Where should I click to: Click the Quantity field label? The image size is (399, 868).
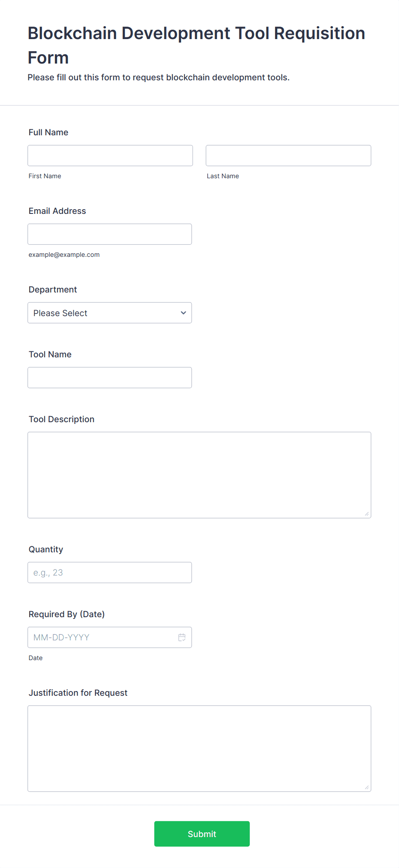46,549
